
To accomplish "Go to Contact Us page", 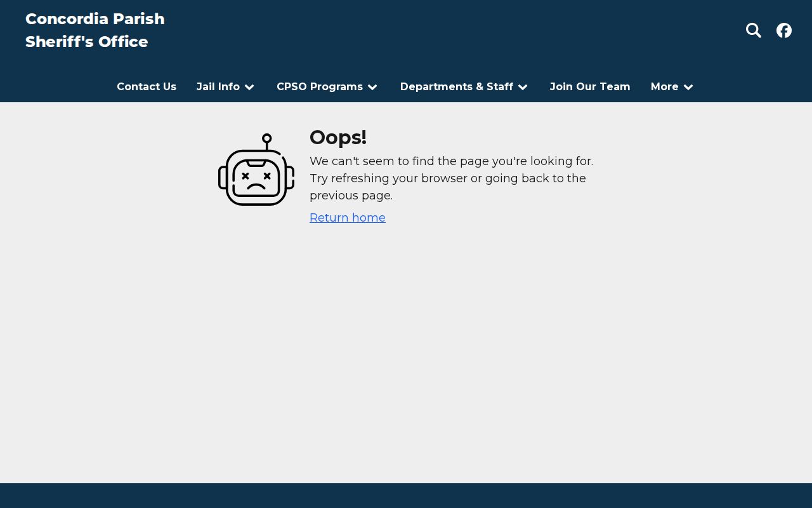I will [147, 86].
